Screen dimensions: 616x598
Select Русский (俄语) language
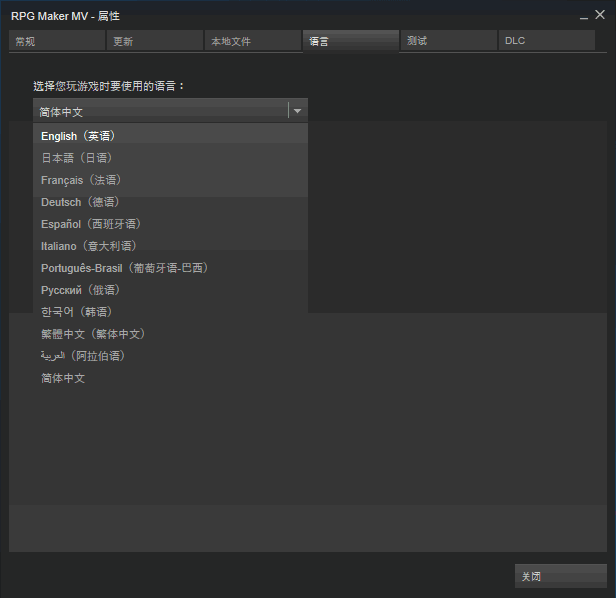tap(170, 290)
